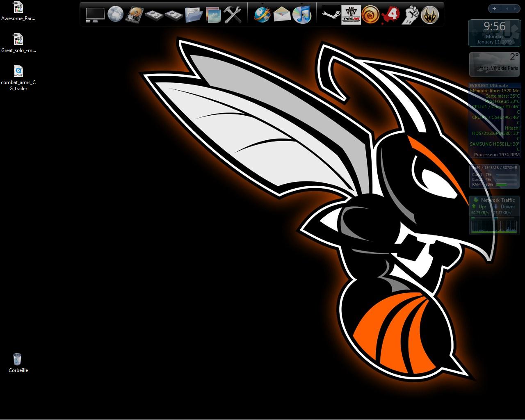The width and height of the screenshot is (525, 420).
Task: Launch PES 2009 from the dock
Action: pyautogui.click(x=351, y=15)
